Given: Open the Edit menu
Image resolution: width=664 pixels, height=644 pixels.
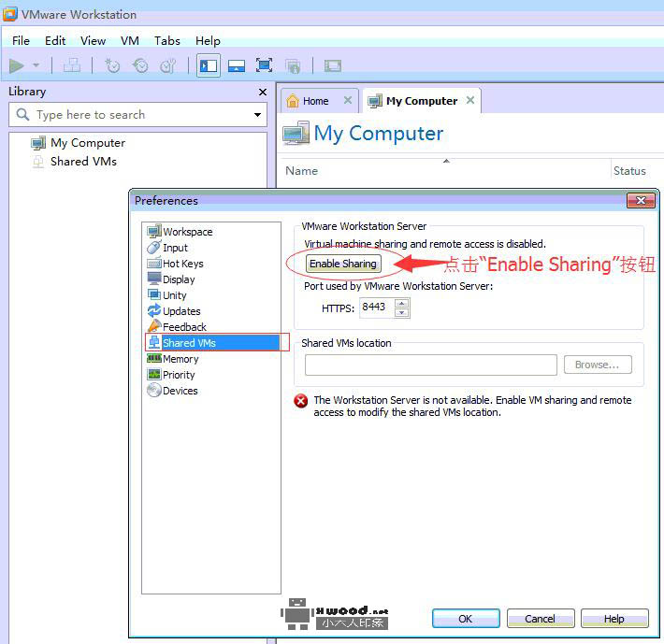Looking at the screenshot, I should (55, 40).
